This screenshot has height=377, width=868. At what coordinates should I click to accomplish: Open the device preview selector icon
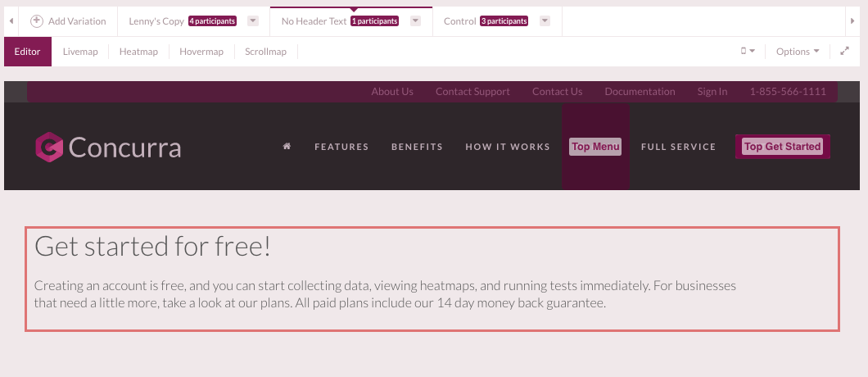tap(747, 51)
